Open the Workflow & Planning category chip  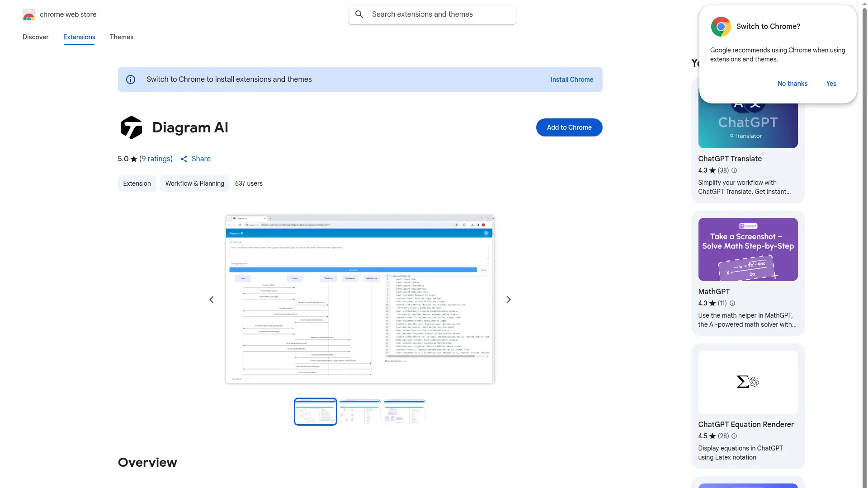click(194, 183)
